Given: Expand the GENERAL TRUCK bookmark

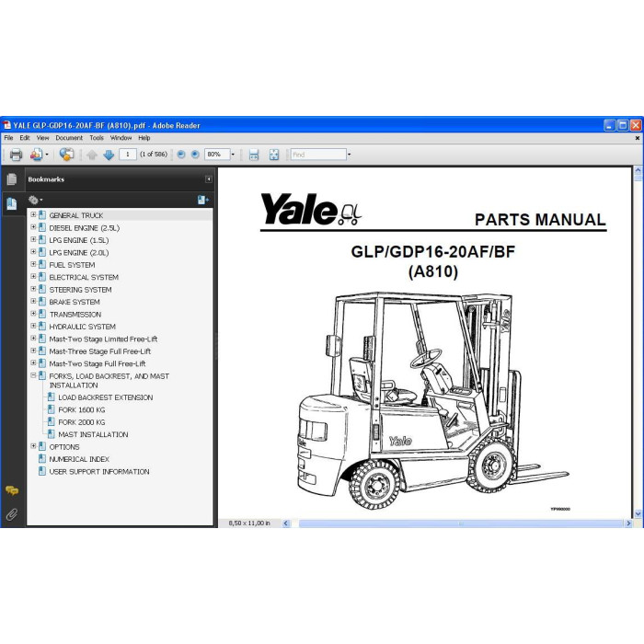Looking at the screenshot, I should click(x=34, y=214).
